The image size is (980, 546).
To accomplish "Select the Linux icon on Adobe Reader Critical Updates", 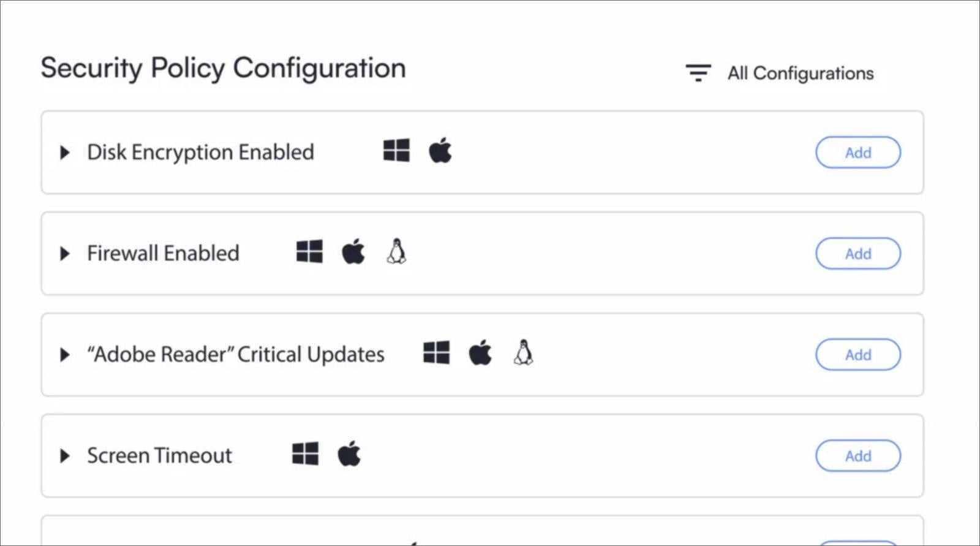I will pos(524,352).
